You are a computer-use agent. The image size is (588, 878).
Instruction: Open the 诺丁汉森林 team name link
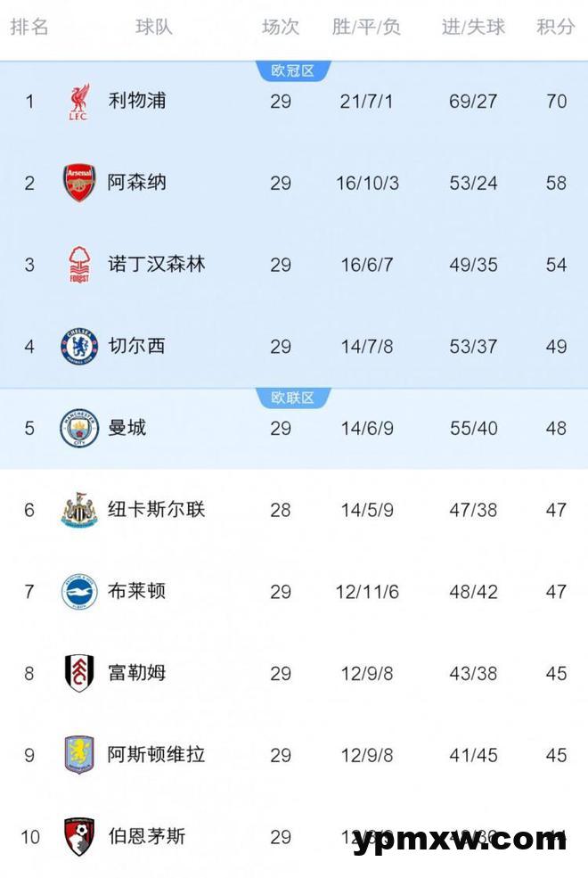tap(157, 265)
